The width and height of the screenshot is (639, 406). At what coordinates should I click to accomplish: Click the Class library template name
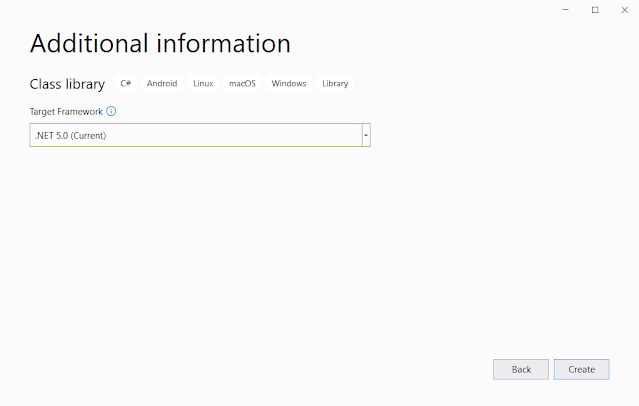(x=67, y=84)
